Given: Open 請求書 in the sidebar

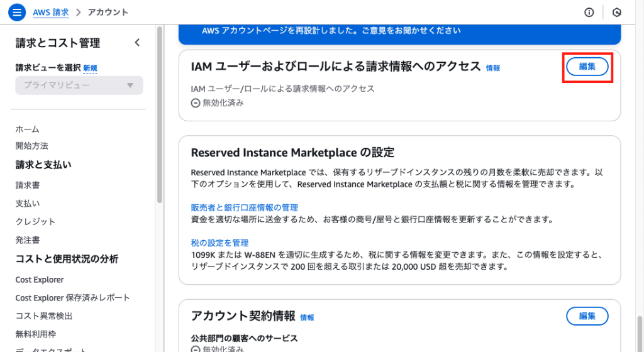Looking at the screenshot, I should click(x=28, y=185).
